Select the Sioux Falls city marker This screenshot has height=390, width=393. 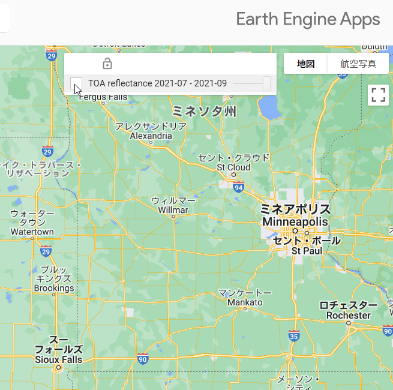click(59, 368)
